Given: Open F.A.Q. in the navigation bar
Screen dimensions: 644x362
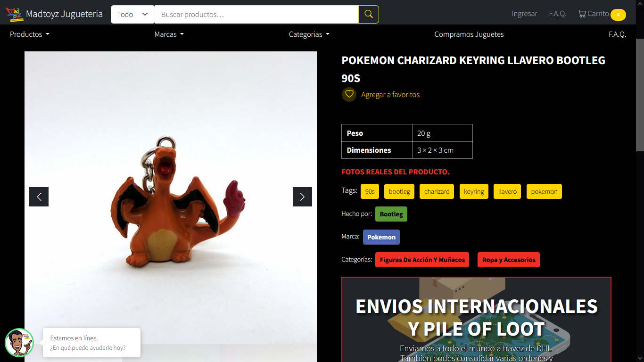Looking at the screenshot, I should 617,34.
